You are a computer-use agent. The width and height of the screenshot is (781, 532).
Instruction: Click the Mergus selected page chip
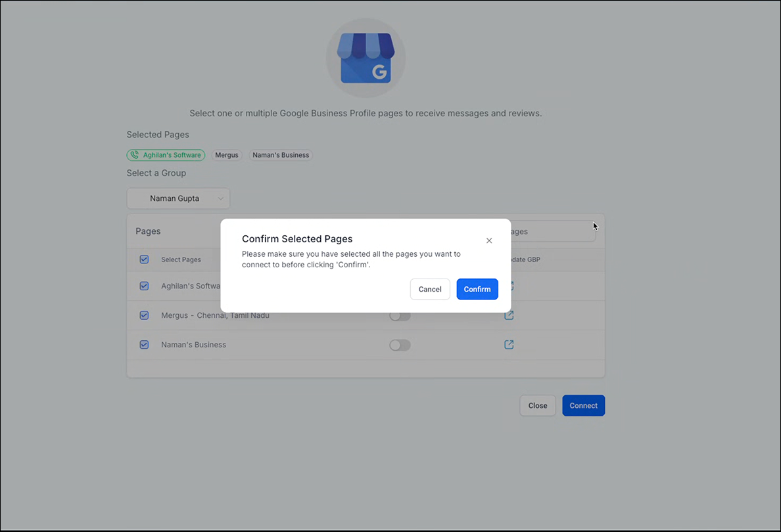point(227,155)
